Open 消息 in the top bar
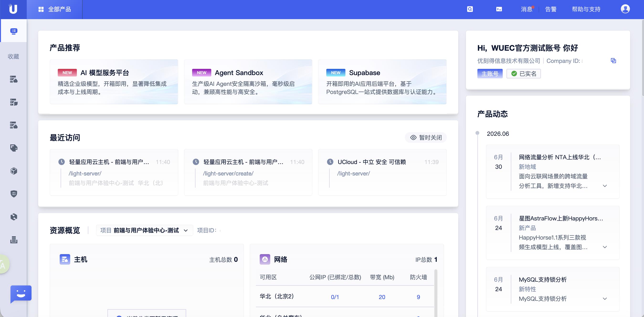The image size is (644, 317). (x=526, y=9)
